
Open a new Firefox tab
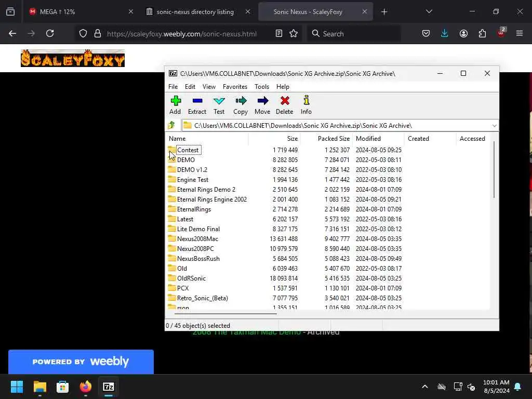click(384, 11)
